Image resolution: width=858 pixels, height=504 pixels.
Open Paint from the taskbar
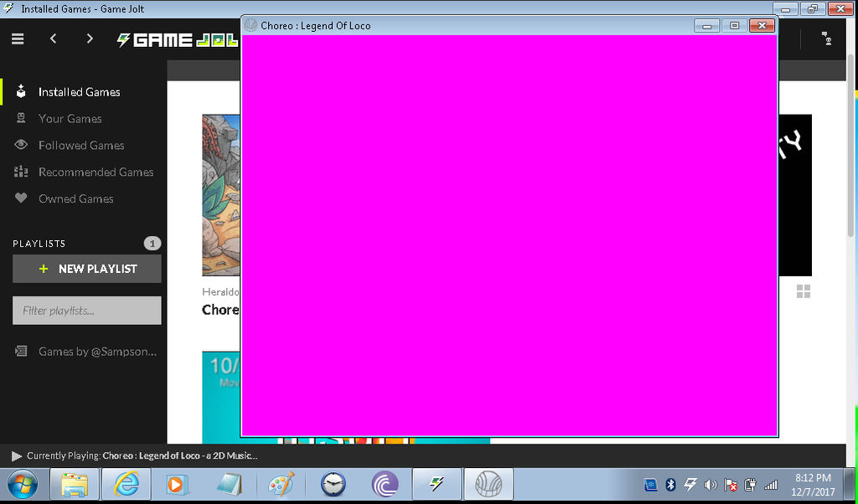click(282, 484)
